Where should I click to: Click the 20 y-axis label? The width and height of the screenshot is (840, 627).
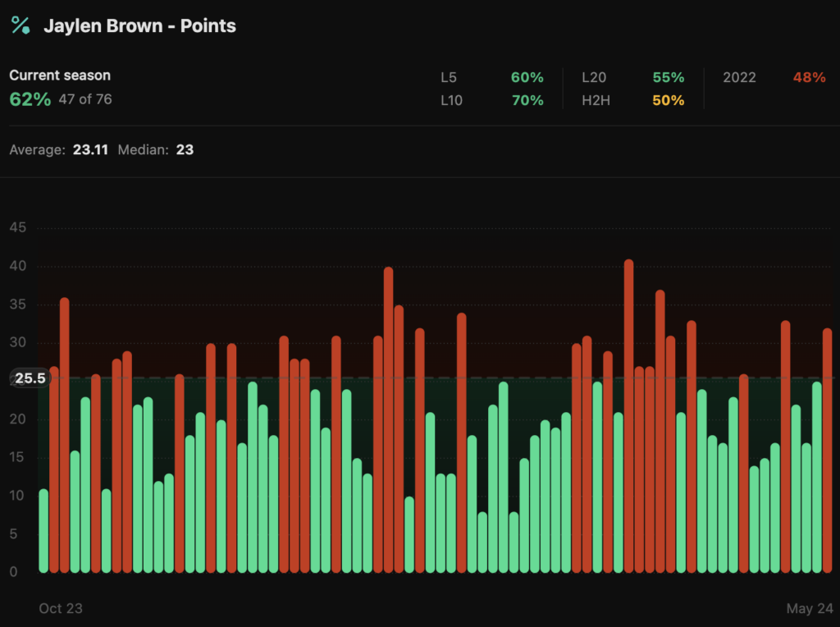pos(18,419)
